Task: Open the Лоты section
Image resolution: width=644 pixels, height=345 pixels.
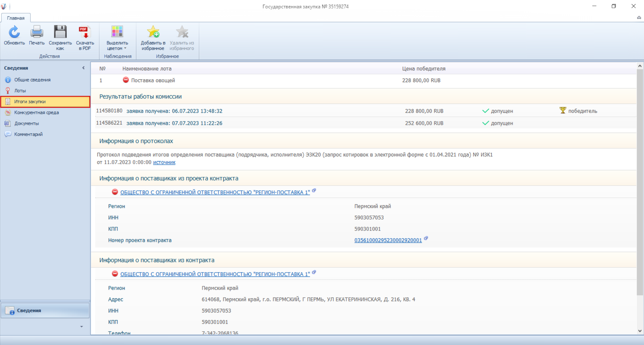Action: pyautogui.click(x=20, y=91)
